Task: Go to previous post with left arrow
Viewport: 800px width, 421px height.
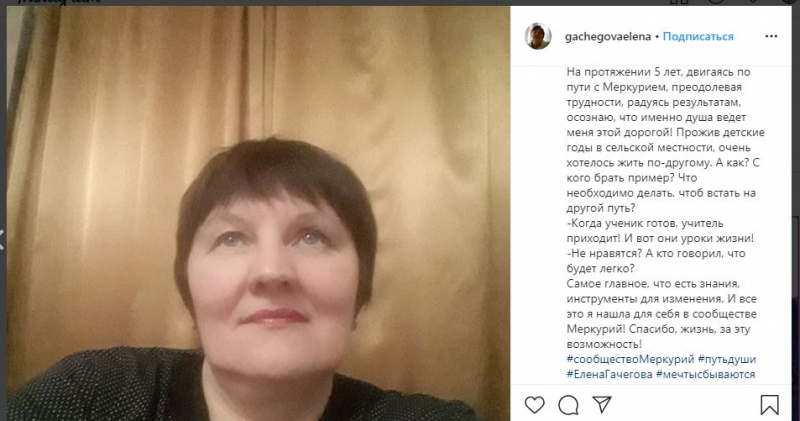Action: point(2,239)
